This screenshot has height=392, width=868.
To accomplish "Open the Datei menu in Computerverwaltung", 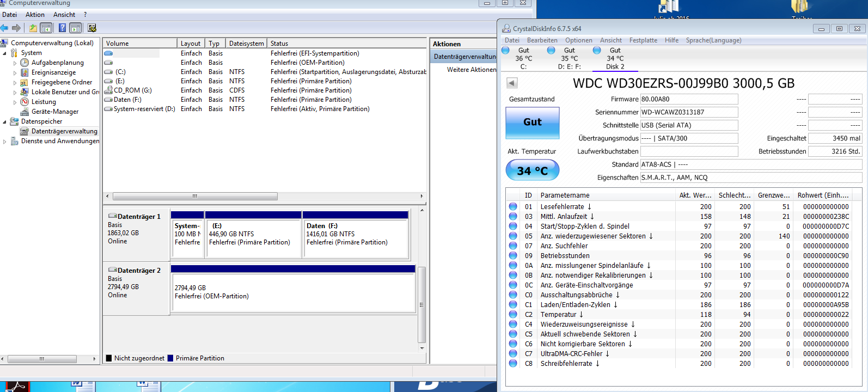I will coord(10,15).
